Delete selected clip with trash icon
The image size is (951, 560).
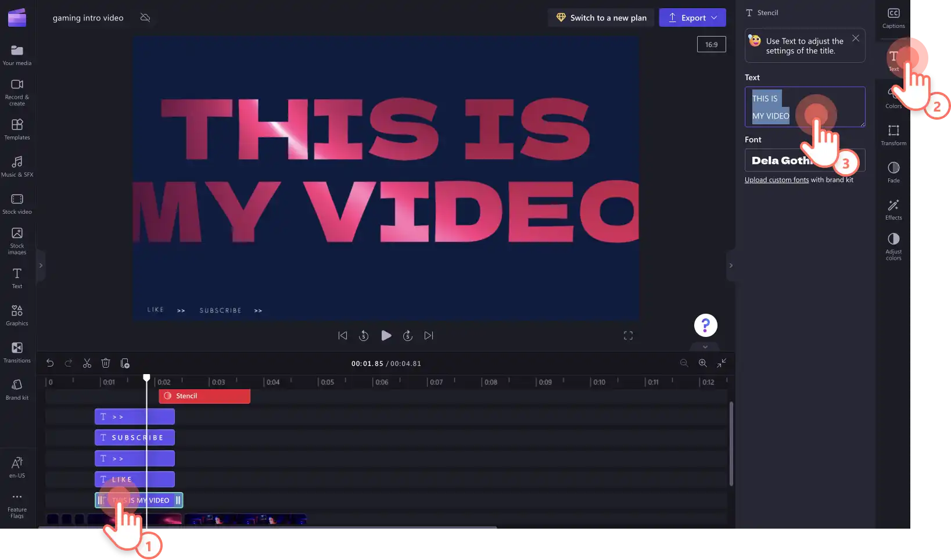(x=106, y=363)
